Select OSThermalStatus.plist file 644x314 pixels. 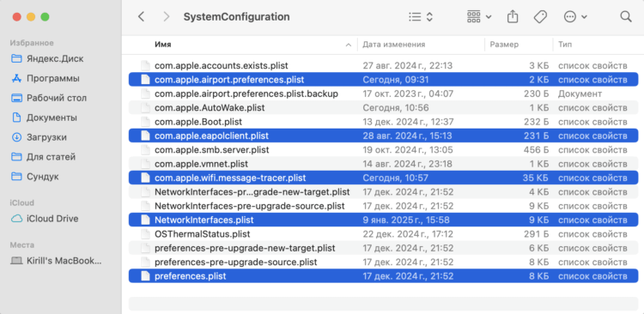point(383,234)
